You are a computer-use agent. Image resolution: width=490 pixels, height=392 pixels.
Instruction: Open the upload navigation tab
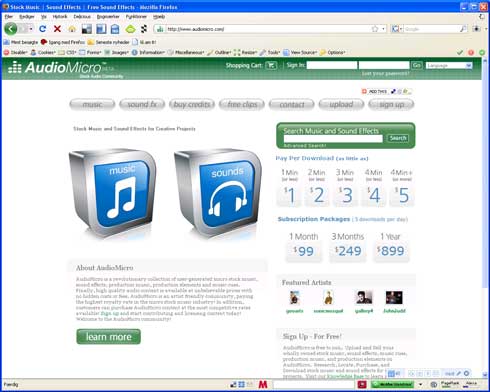341,104
